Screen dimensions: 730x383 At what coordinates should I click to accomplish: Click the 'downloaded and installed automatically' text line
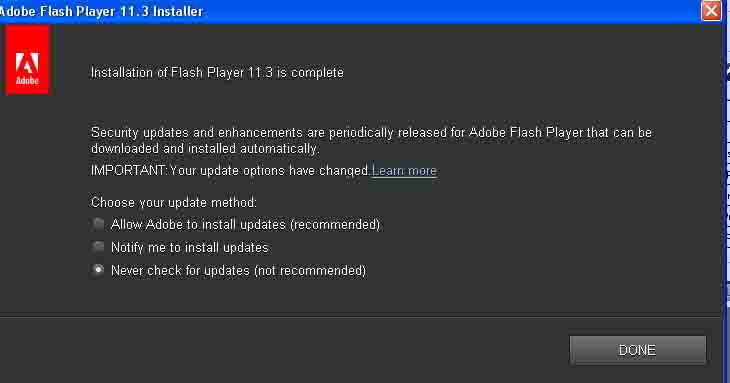click(205, 148)
